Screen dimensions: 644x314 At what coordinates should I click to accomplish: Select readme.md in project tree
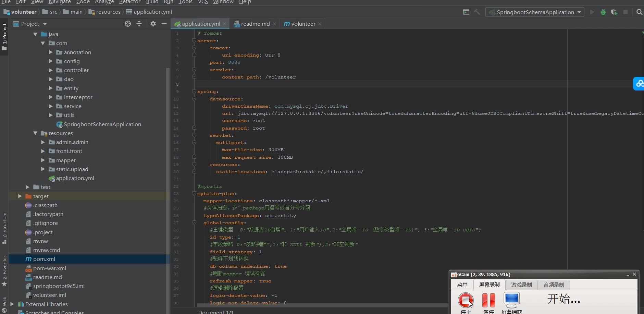click(48, 277)
